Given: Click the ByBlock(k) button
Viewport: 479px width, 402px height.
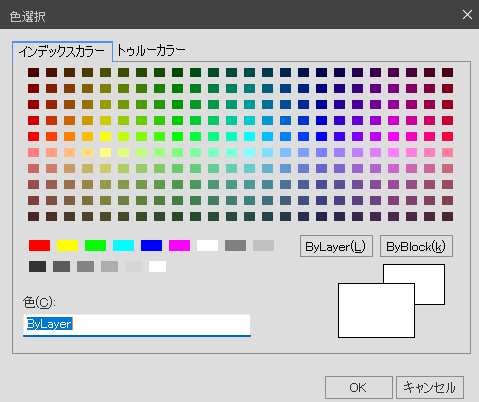Looking at the screenshot, I should [x=416, y=246].
